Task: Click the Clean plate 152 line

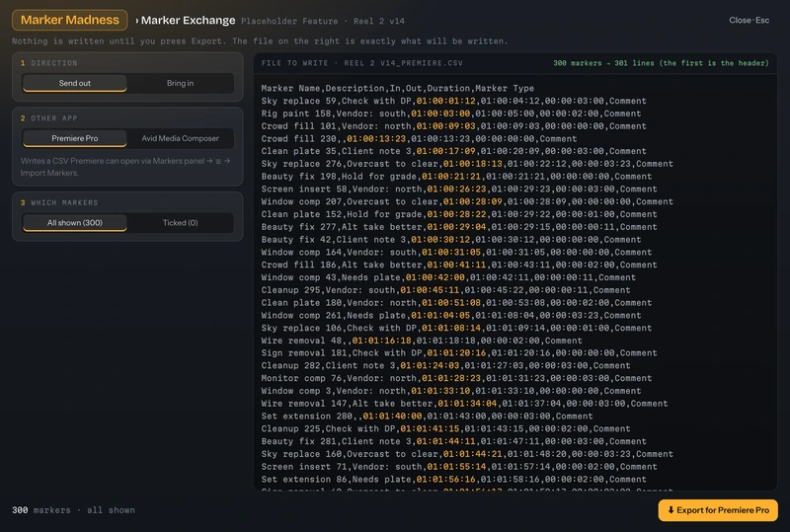Action: (x=459, y=214)
